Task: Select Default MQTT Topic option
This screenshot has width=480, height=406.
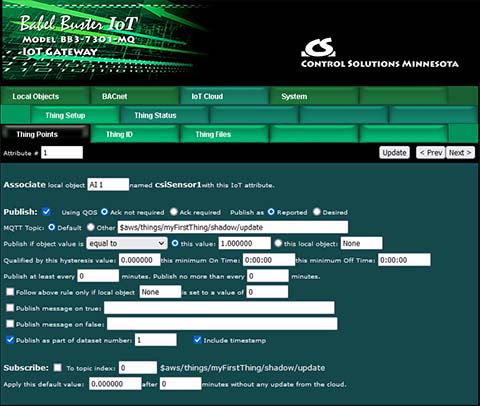Action: [x=51, y=227]
